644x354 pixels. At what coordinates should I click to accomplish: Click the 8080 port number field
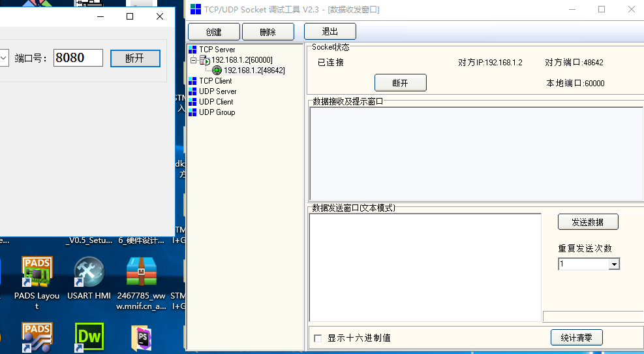(78, 57)
